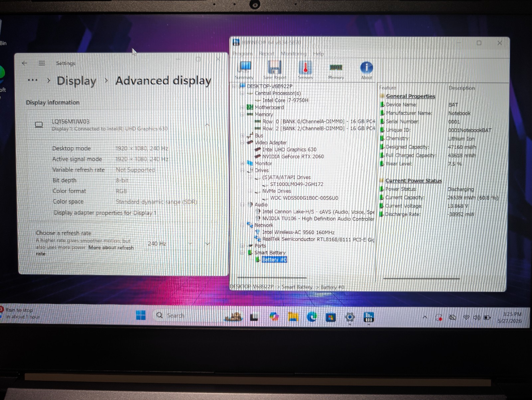Open Settings hamburger navigation menu

[x=42, y=63]
